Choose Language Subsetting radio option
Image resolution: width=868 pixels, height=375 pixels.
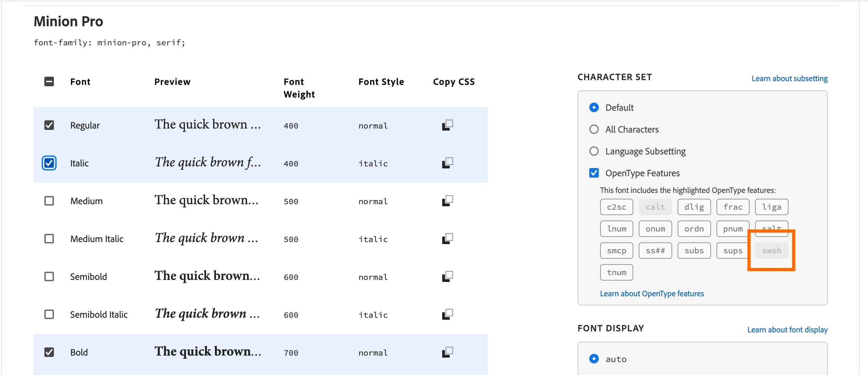click(594, 151)
